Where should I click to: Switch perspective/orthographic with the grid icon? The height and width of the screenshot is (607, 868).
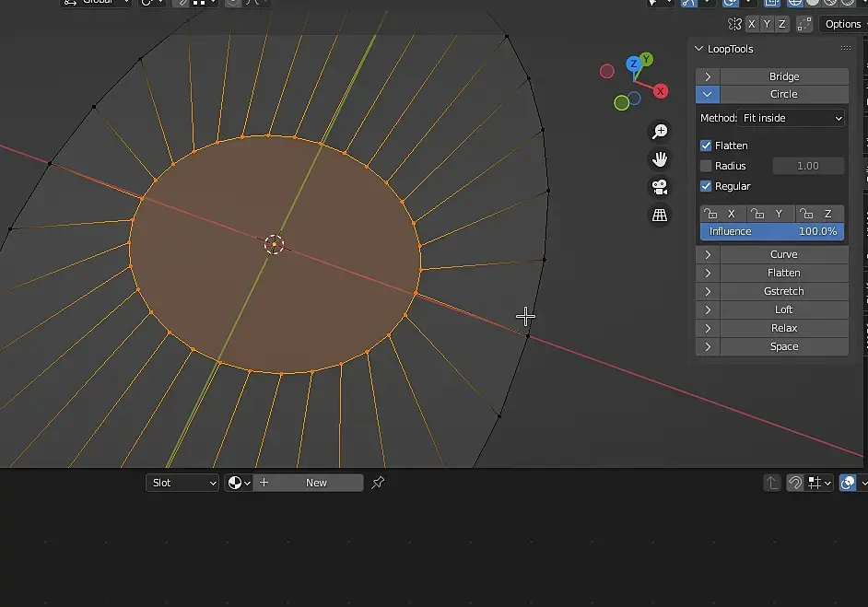[x=660, y=215]
